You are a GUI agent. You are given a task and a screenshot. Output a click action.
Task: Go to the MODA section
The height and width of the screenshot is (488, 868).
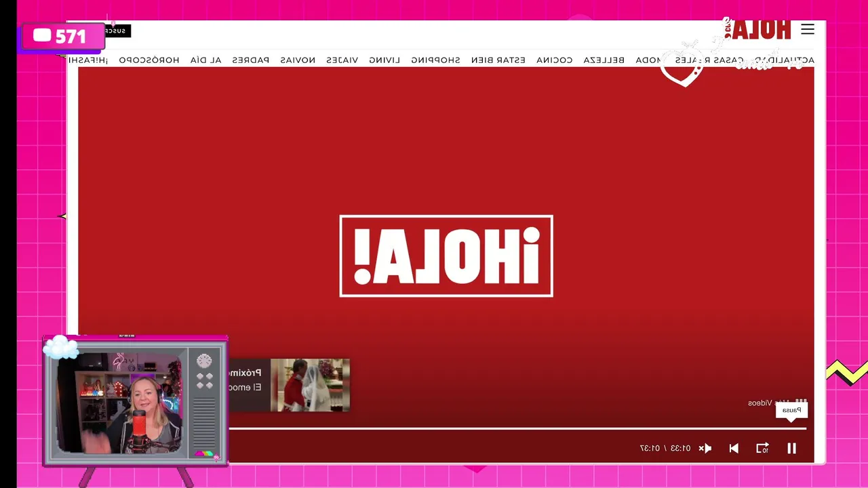pyautogui.click(x=648, y=60)
